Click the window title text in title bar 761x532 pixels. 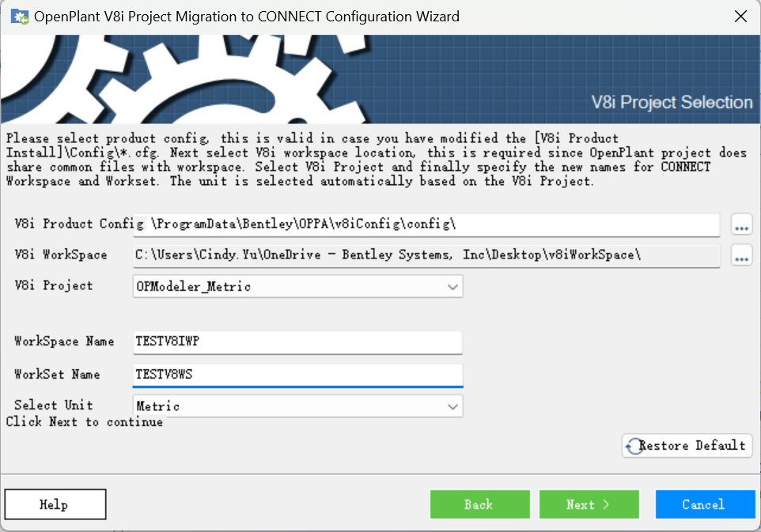pyautogui.click(x=247, y=17)
